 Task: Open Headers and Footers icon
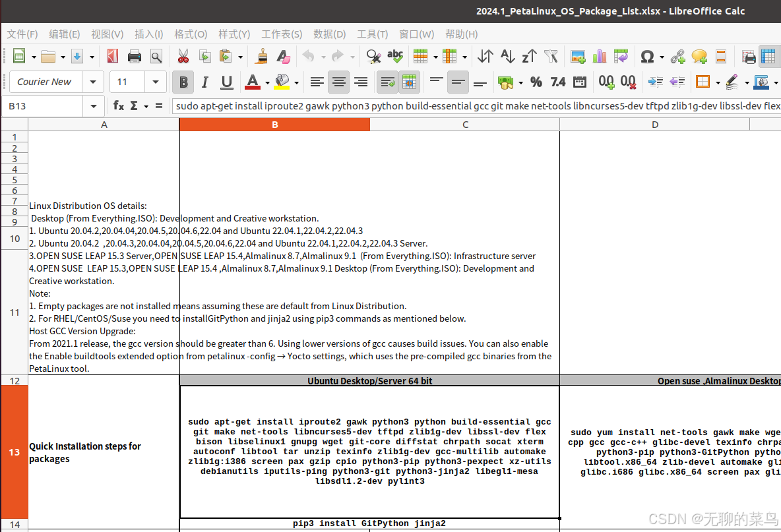[x=721, y=56]
